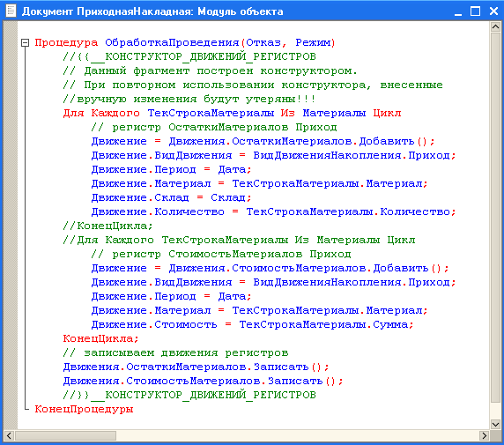
Task: Close the Модуль объекта window
Action: tap(493, 11)
